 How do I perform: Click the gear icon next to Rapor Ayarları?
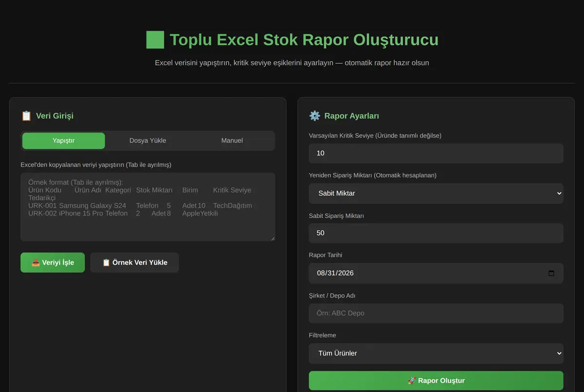(315, 116)
